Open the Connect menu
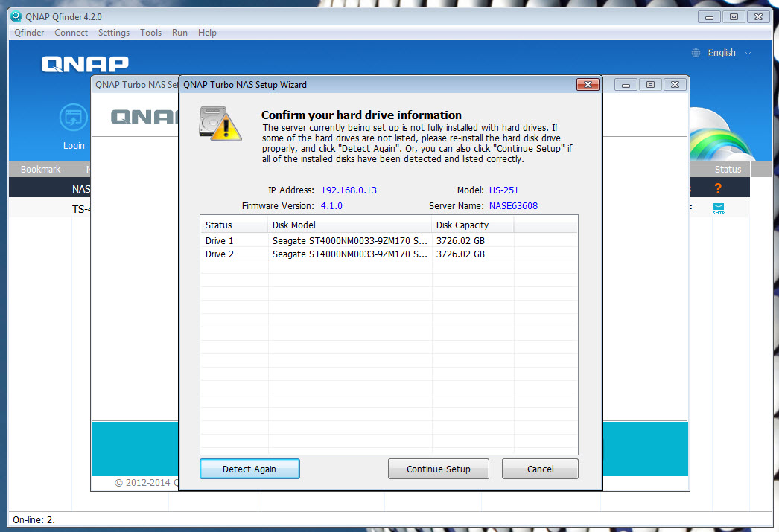 (71, 33)
